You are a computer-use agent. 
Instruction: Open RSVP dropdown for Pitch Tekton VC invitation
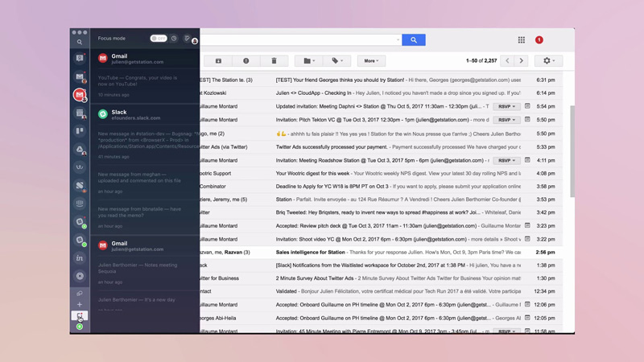(x=506, y=120)
